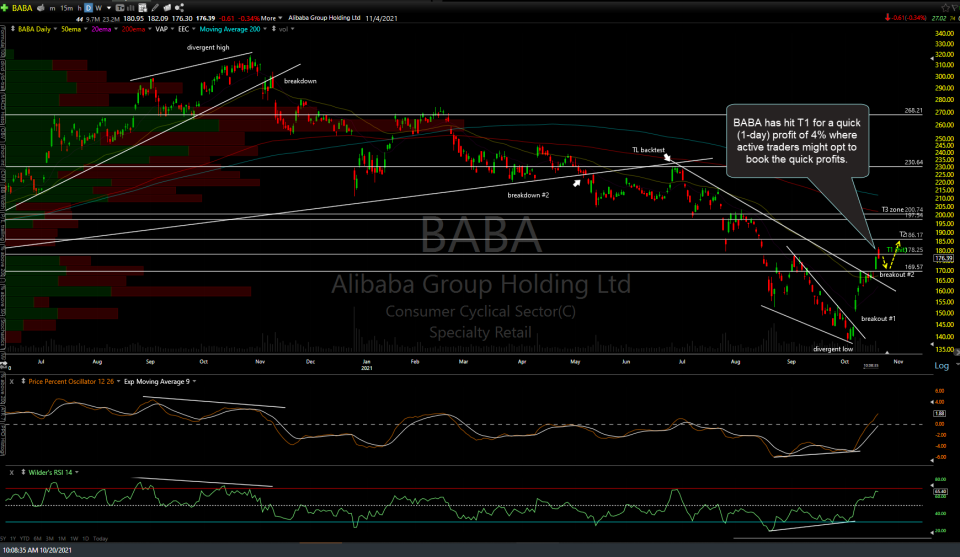Click the flag icon top right
The height and width of the screenshot is (557, 960).
(x=954, y=8)
